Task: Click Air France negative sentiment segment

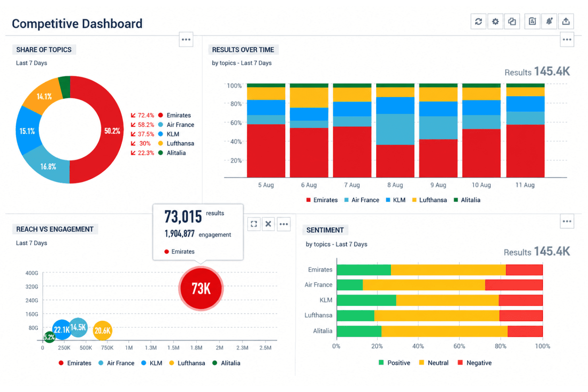Action: pyautogui.click(x=514, y=285)
